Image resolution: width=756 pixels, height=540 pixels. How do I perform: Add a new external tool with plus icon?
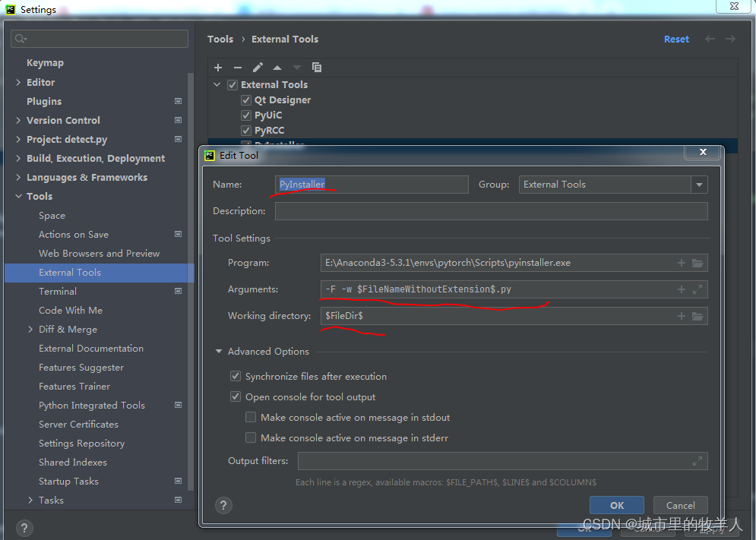[218, 68]
